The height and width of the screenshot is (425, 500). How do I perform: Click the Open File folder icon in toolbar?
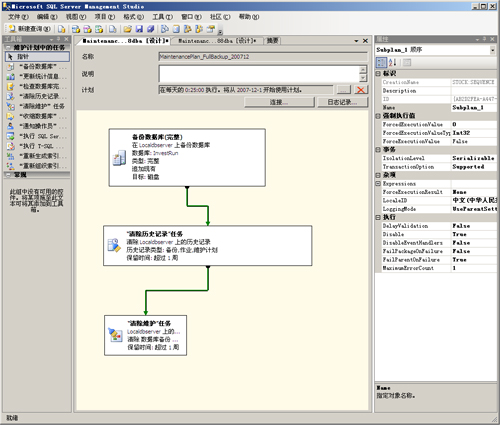tap(127, 29)
